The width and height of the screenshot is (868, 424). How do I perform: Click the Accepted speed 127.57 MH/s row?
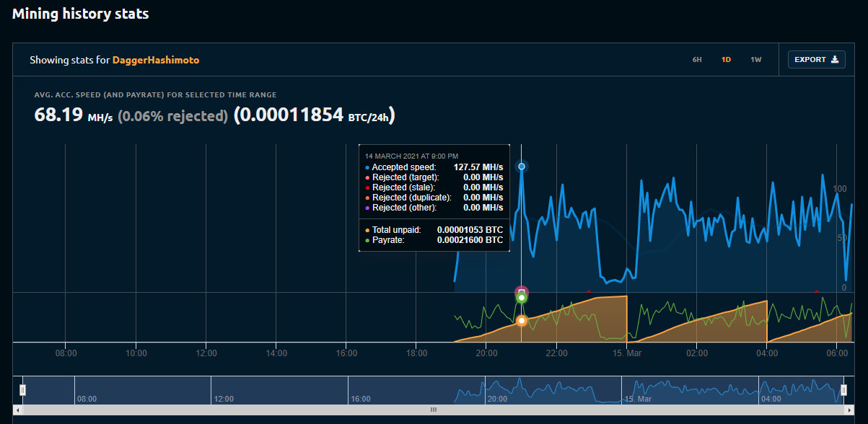(x=434, y=167)
